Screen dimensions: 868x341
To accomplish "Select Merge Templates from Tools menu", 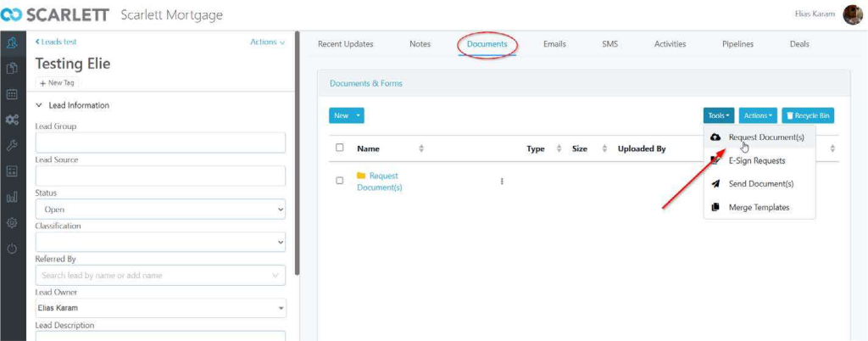I will [759, 207].
